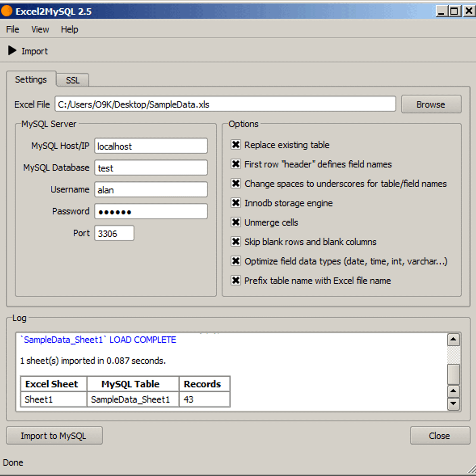Click the orange Excel2MySQL app icon
This screenshot has width=476, height=476.
coord(7,11)
